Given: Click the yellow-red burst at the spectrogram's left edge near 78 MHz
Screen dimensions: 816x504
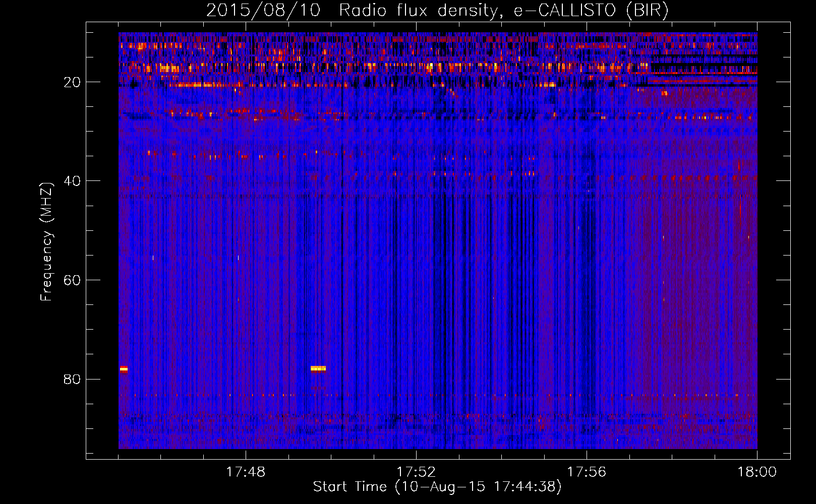Looking at the screenshot, I should coord(124,369).
